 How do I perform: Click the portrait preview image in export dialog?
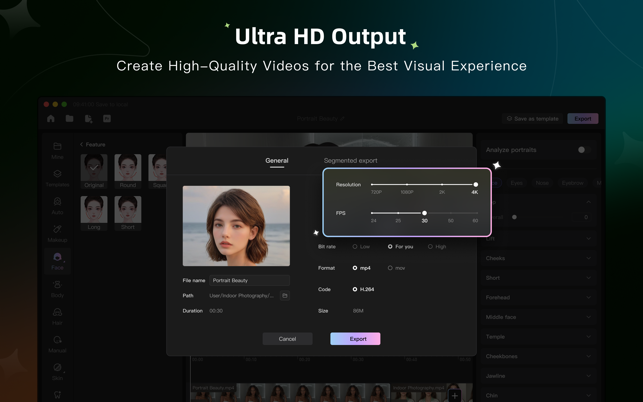(236, 226)
